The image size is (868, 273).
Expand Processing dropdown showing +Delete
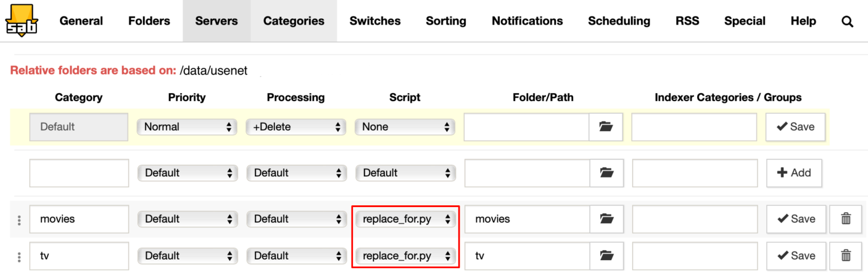[x=295, y=127]
